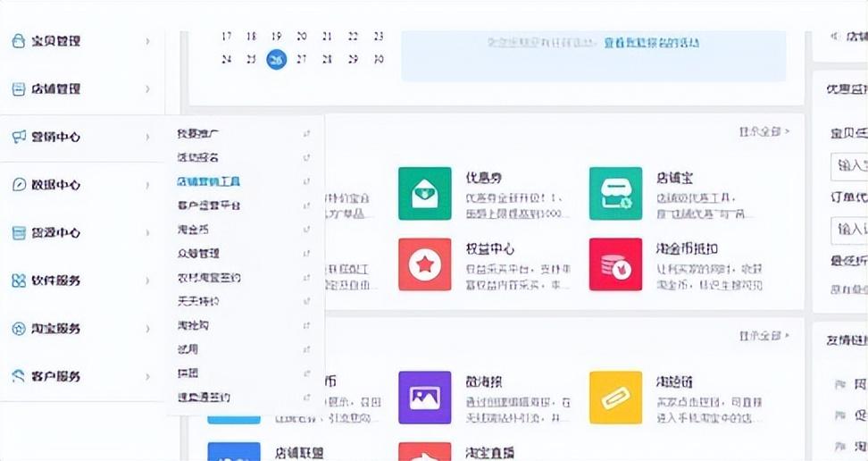This screenshot has width=868, height=461.
Task: Click the external-link icon beside 客户运营平台
Action: (306, 205)
